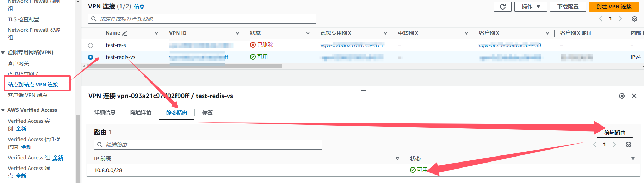Open detail panel settings gear
Viewport: 644px width, 183px height.
622,96
